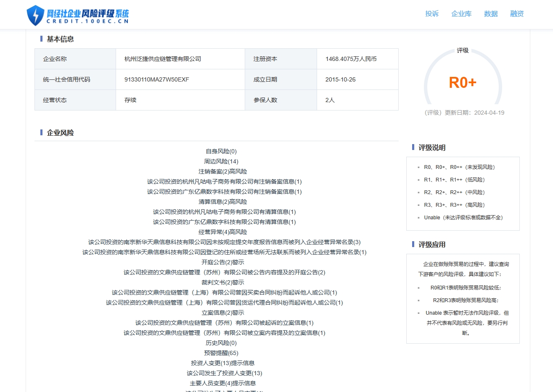Click 清算信息(2)高风险 entry
The height and width of the screenshot is (392, 553).
tap(223, 202)
